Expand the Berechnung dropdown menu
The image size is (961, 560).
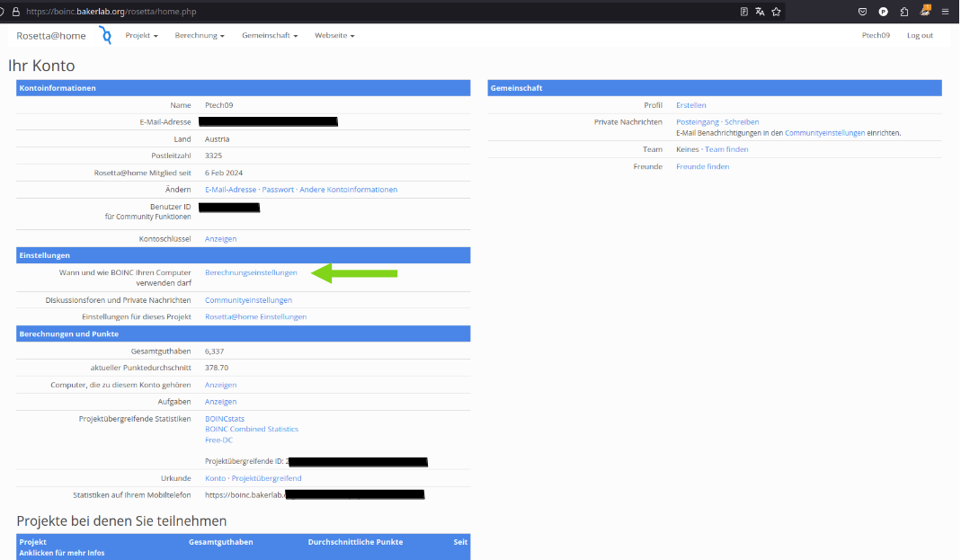click(200, 36)
